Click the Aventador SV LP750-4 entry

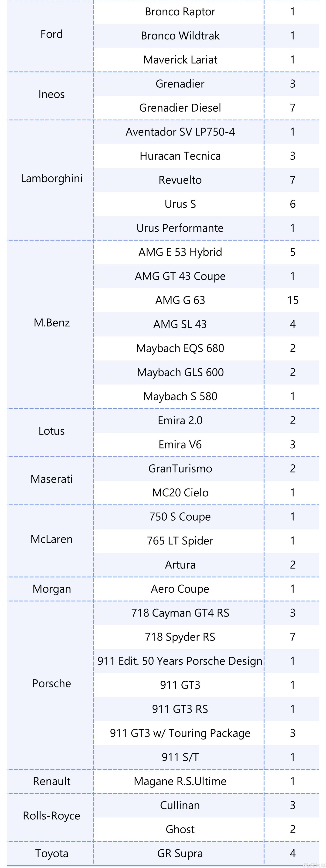click(180, 132)
